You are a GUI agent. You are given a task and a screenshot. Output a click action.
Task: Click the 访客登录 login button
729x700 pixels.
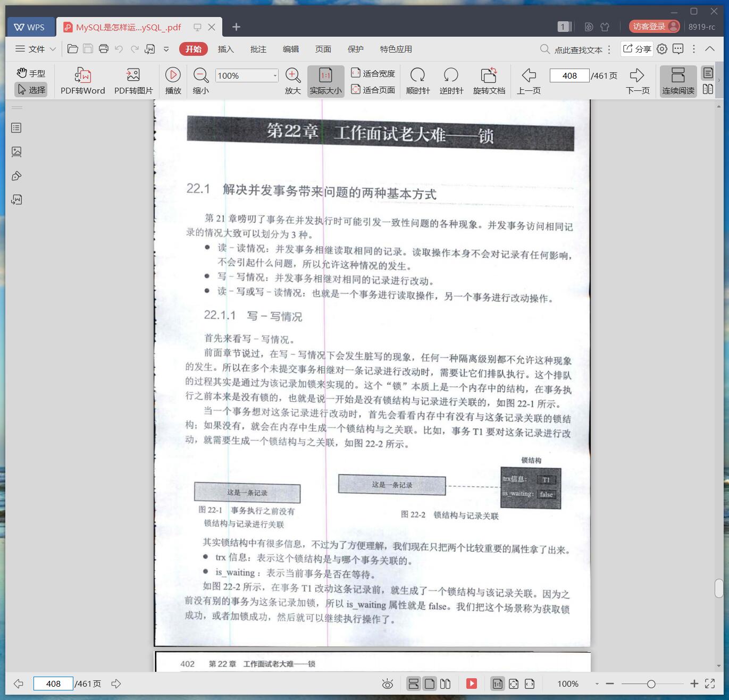click(655, 27)
